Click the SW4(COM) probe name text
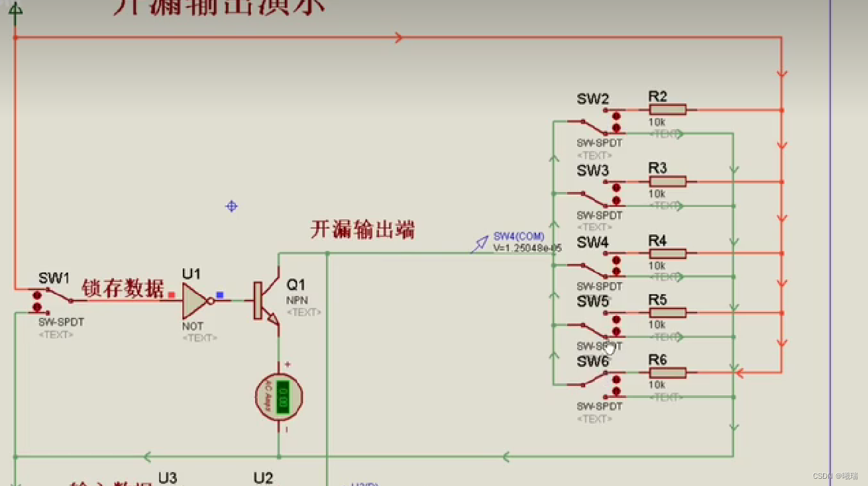 pyautogui.click(x=519, y=237)
